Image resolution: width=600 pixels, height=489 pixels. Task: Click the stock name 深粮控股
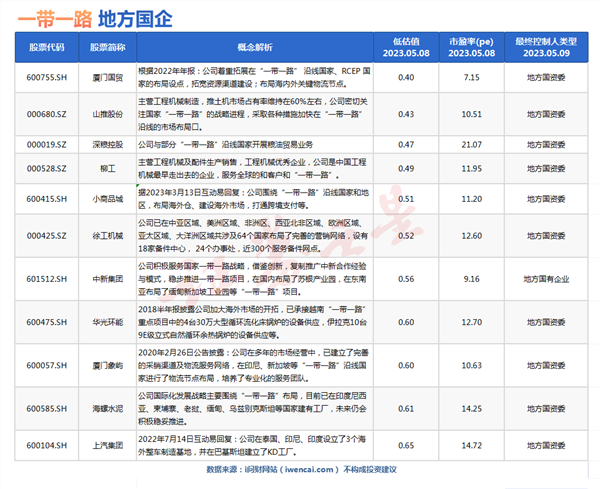click(108, 145)
